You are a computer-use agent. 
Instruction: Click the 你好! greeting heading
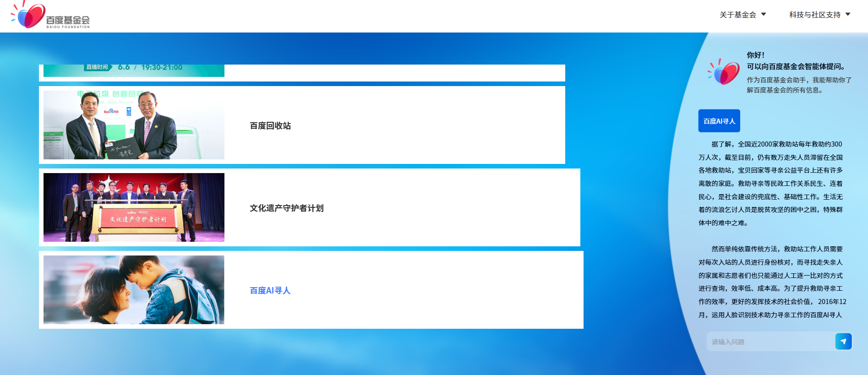click(756, 55)
